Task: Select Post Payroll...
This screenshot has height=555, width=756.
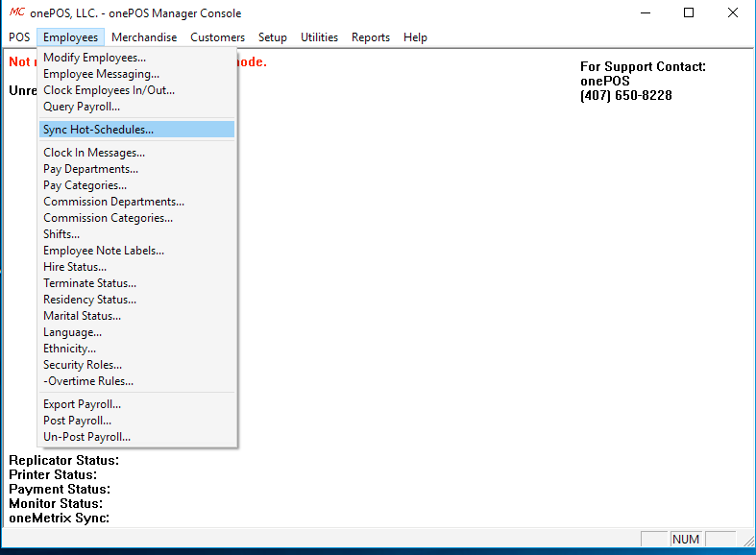Action: (x=137, y=422)
